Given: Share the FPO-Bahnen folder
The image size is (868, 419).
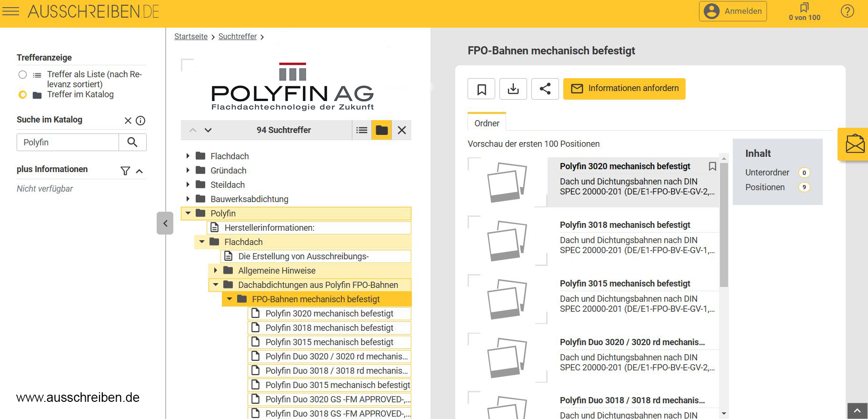Looking at the screenshot, I should (545, 89).
